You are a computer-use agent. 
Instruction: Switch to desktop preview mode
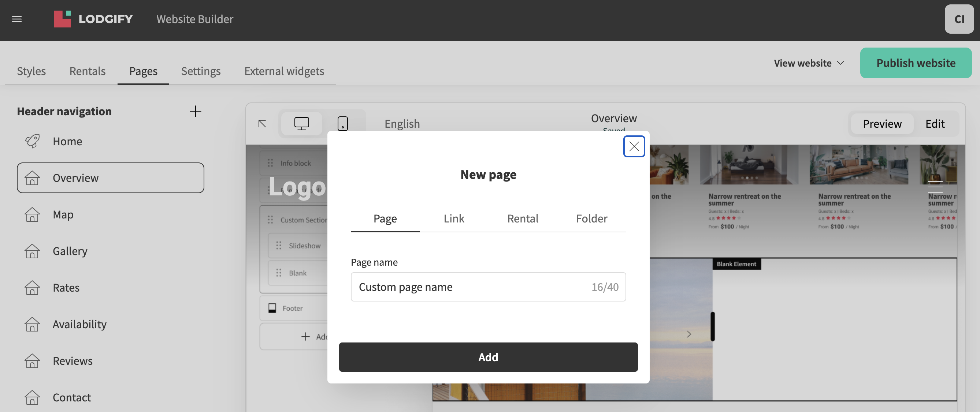pyautogui.click(x=301, y=124)
